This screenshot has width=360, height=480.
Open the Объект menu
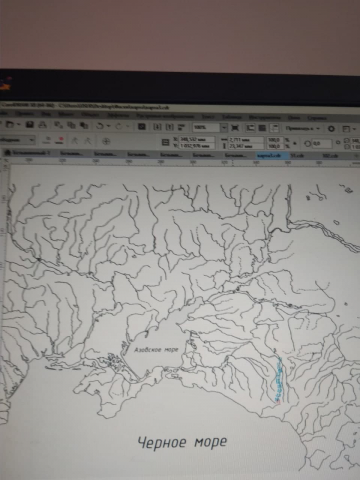(90, 114)
